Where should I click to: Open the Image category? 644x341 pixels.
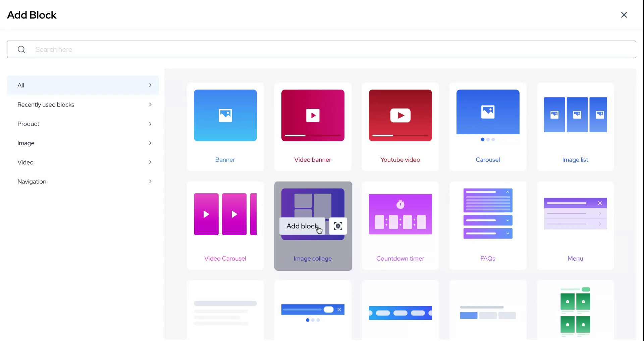[83, 143]
